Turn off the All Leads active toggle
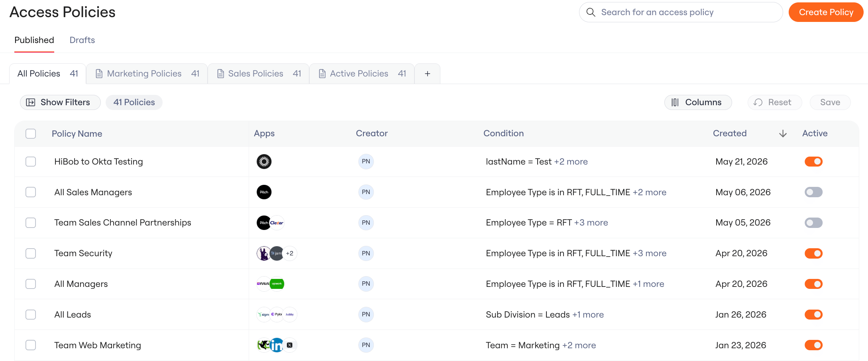Image resolution: width=868 pixels, height=361 pixels. click(x=813, y=314)
